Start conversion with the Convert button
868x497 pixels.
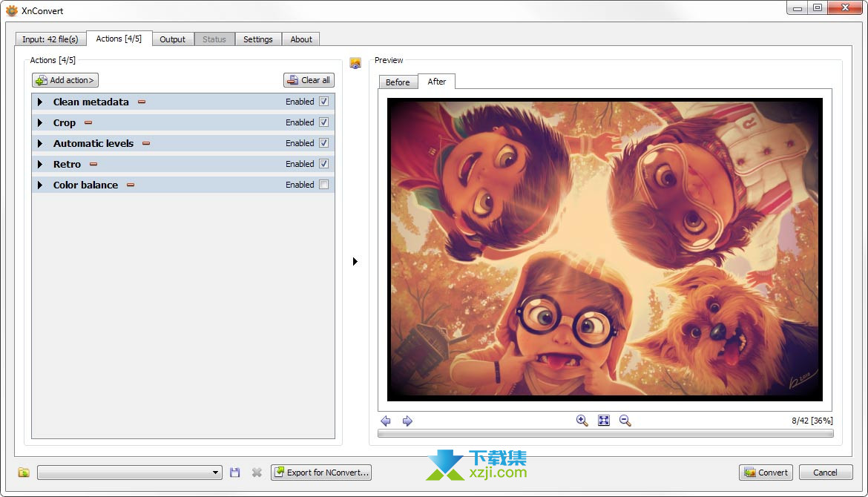[x=766, y=472]
